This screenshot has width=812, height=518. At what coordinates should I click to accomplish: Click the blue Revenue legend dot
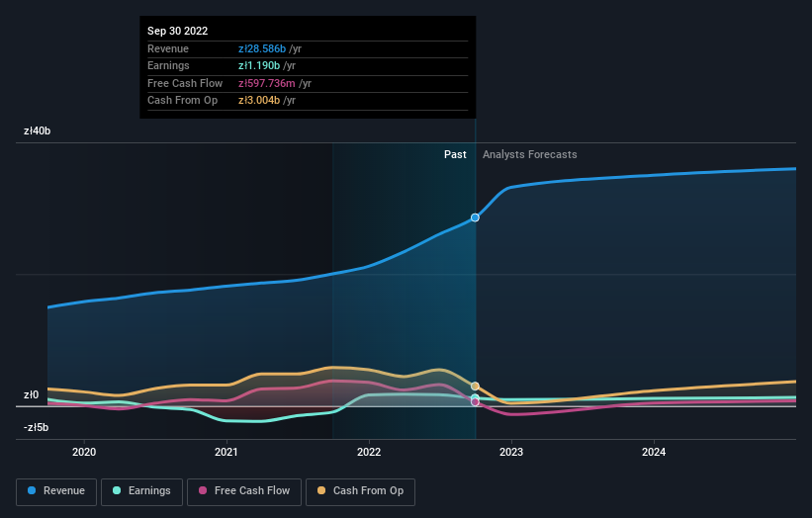click(x=32, y=490)
